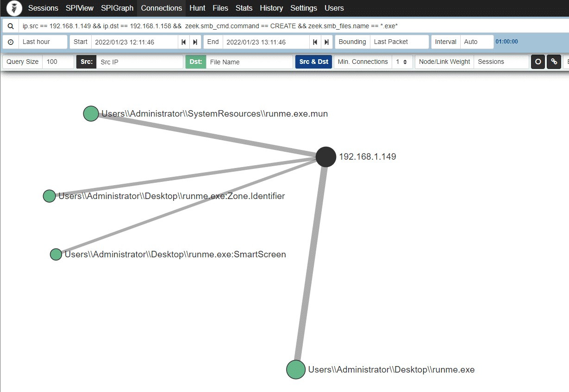Click the green runme.exe.mun file node
569x392 pixels.
pyautogui.click(x=91, y=113)
